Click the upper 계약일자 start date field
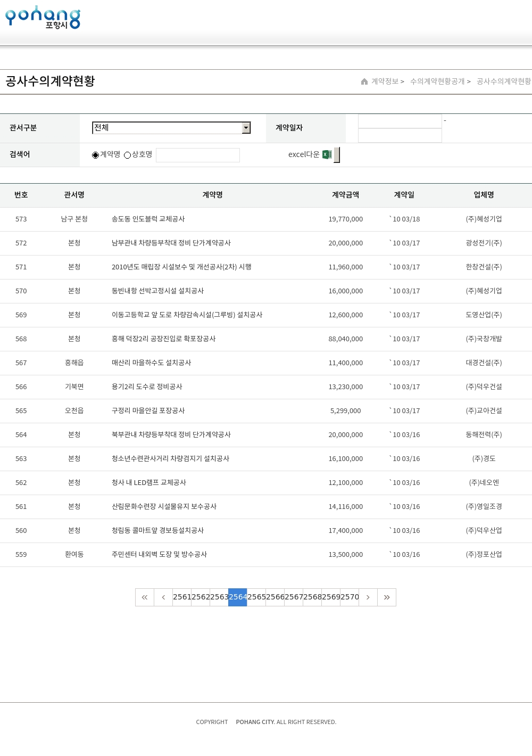Image resolution: width=532 pixels, height=756 pixels. tap(400, 121)
